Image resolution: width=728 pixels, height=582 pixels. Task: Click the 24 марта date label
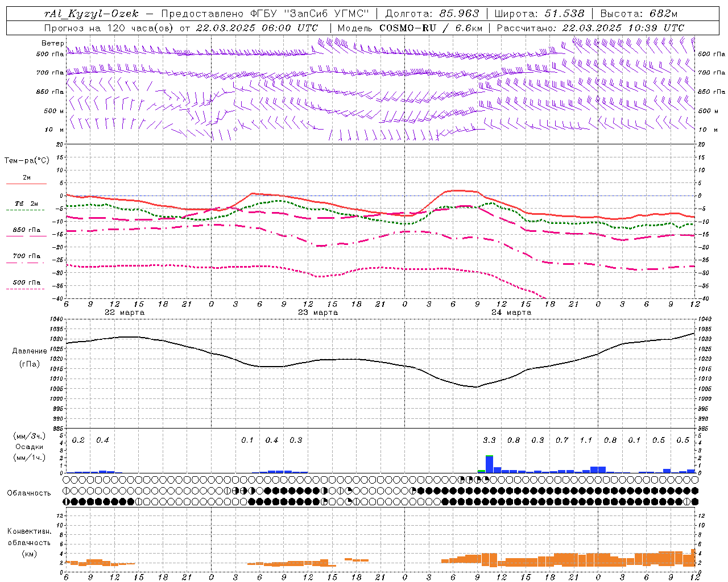point(511,313)
